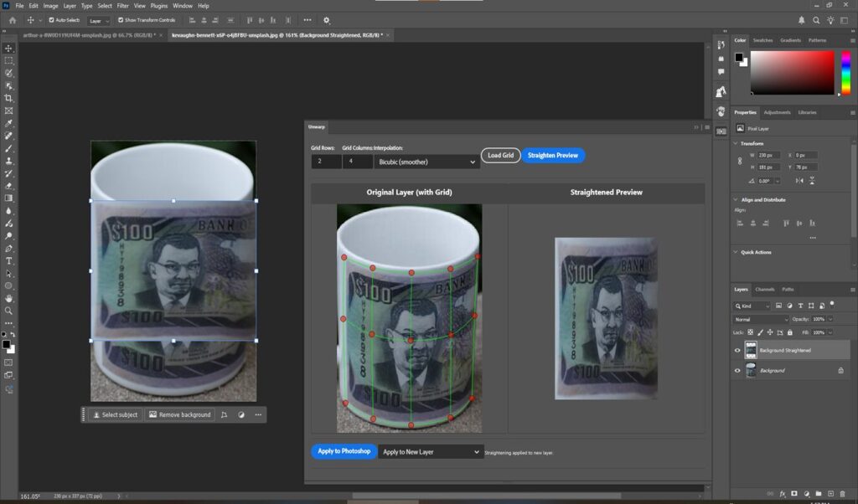Toggle lock position in Layers panel
Image resolution: width=858 pixels, height=504 pixels.
(770, 332)
